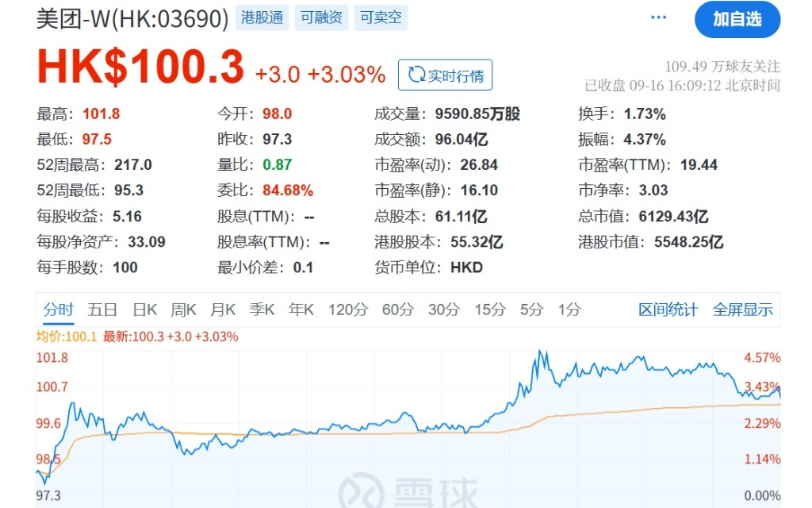Switch to the 15分 chart tab

point(490,310)
